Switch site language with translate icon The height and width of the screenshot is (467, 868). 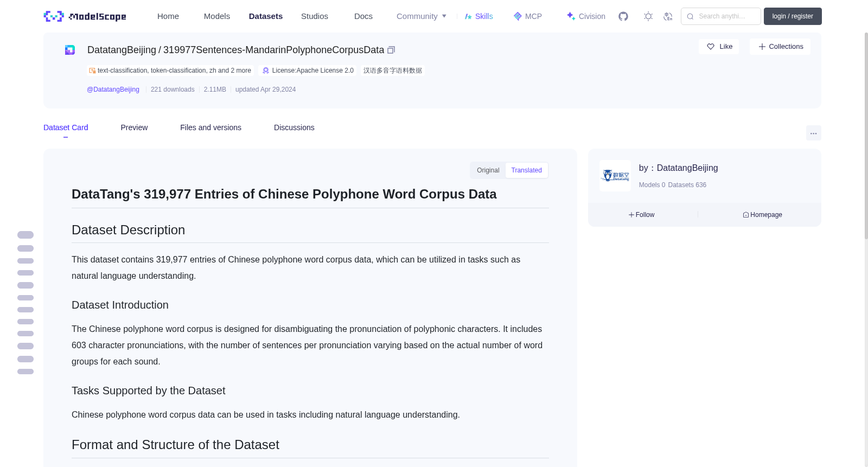(668, 16)
